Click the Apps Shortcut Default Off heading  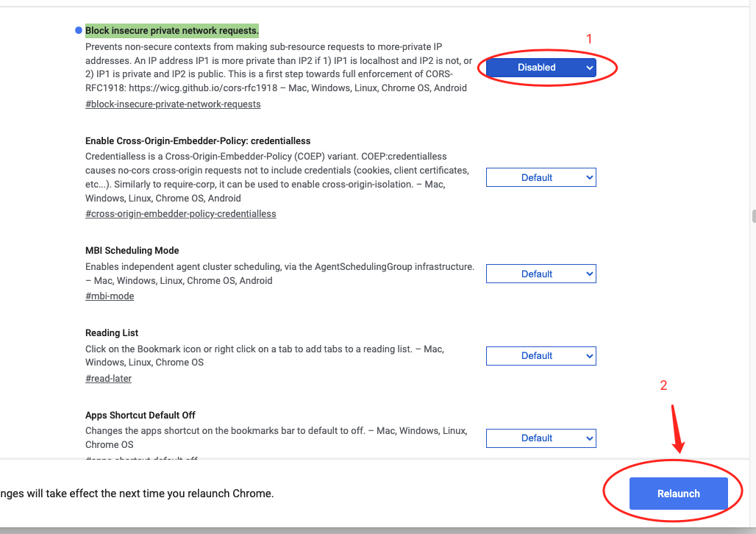[140, 416]
